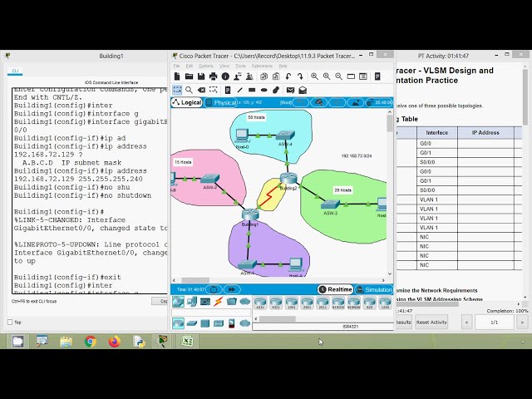532x399 pixels.
Task: Click the Redo arrow icon
Action: click(300, 76)
